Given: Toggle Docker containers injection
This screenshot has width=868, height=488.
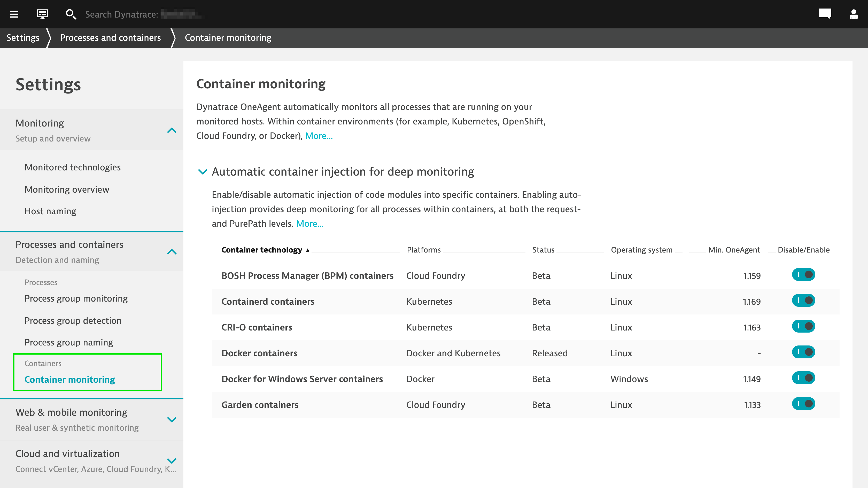Looking at the screenshot, I should click(x=803, y=352).
